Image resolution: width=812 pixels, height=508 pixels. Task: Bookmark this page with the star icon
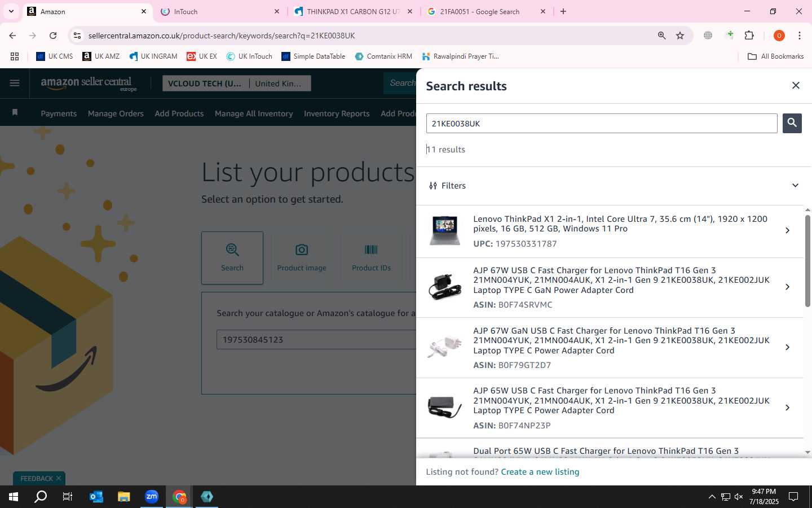tap(680, 36)
